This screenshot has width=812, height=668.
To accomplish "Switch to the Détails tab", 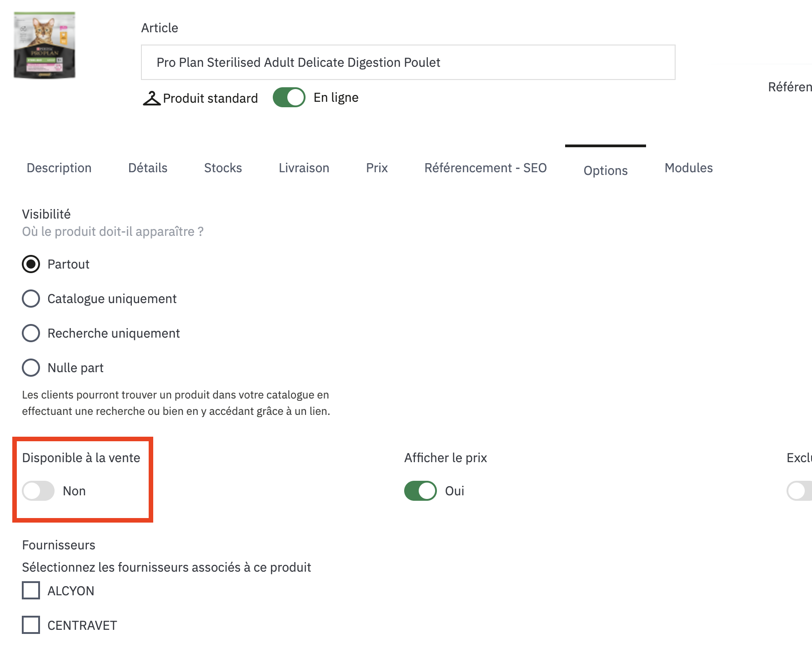I will point(148,168).
